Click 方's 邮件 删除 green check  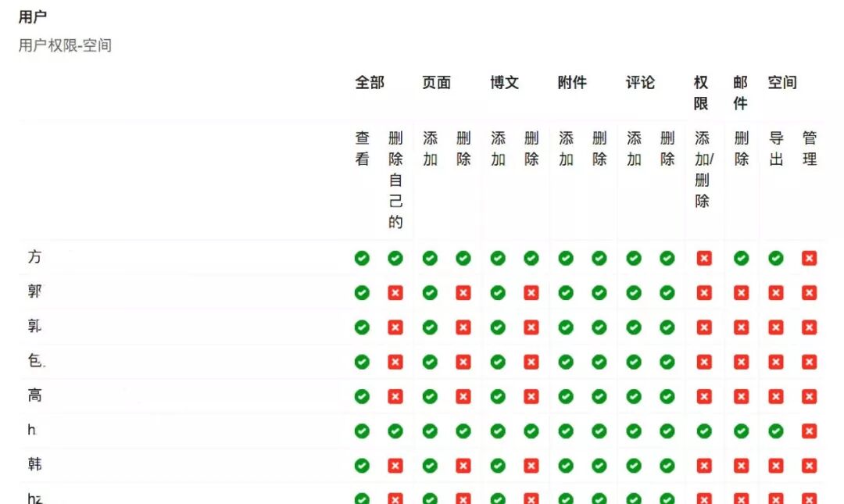click(741, 258)
